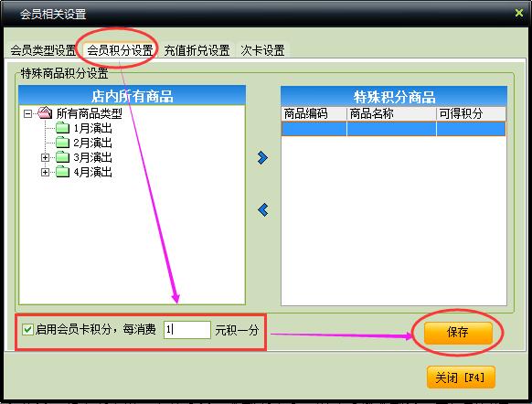Screen dimensions: 532x404
Task: Expand the 3月演出 tree node
Action: 45,158
